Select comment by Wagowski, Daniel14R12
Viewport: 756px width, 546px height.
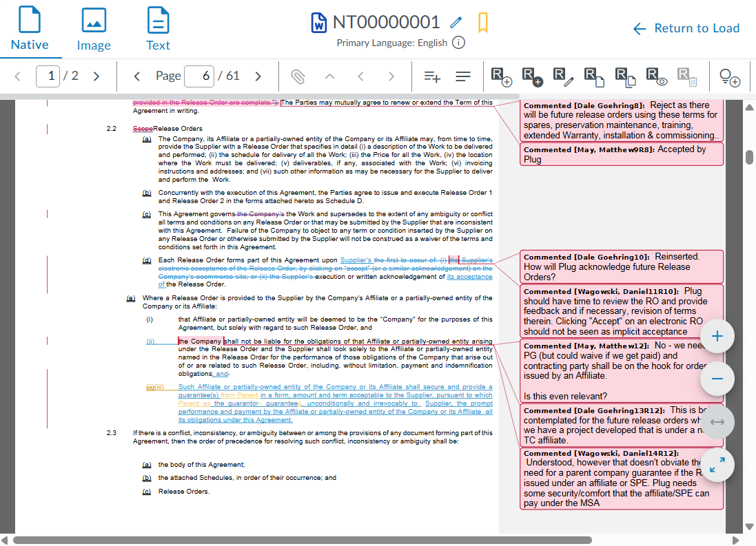point(622,479)
